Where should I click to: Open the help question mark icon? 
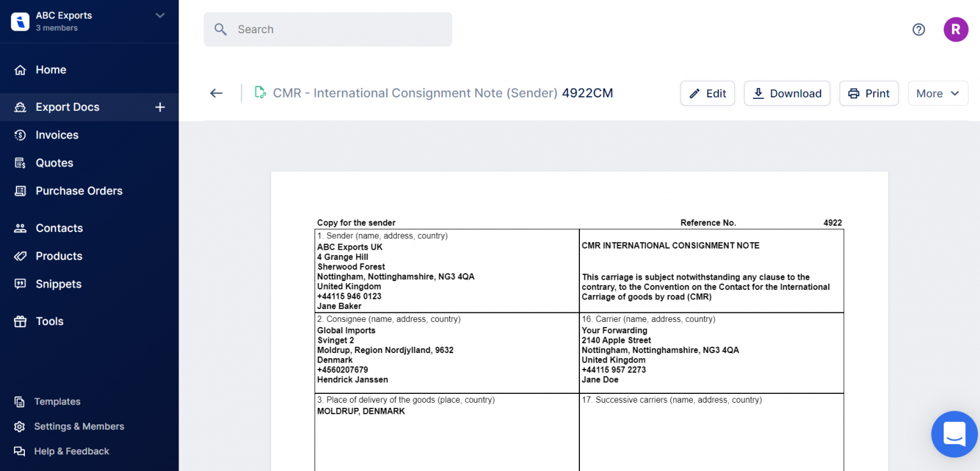point(918,29)
